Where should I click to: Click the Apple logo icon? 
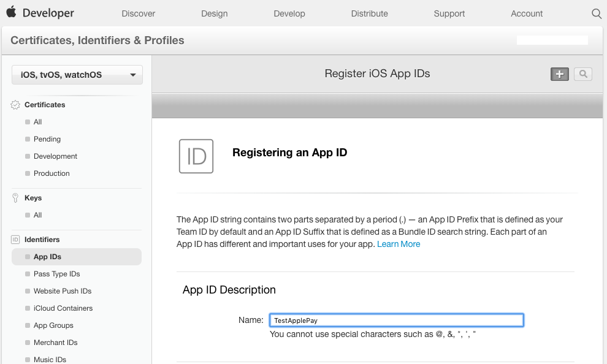click(11, 12)
